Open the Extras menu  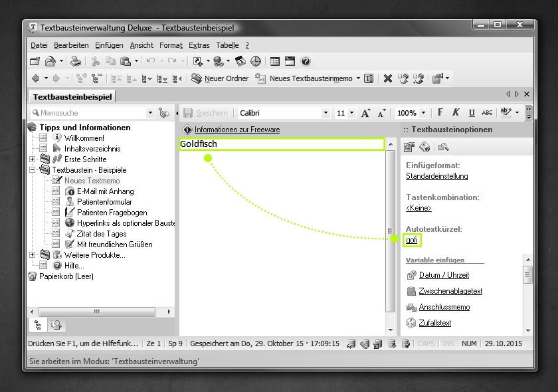tap(199, 45)
